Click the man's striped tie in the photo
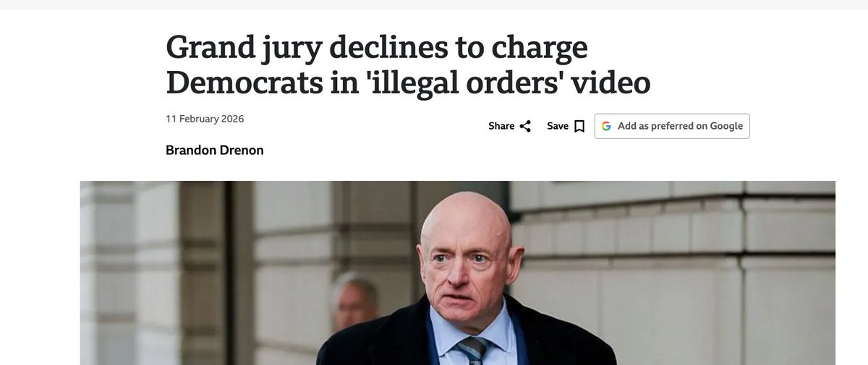The height and width of the screenshot is (365, 868). coord(472,351)
